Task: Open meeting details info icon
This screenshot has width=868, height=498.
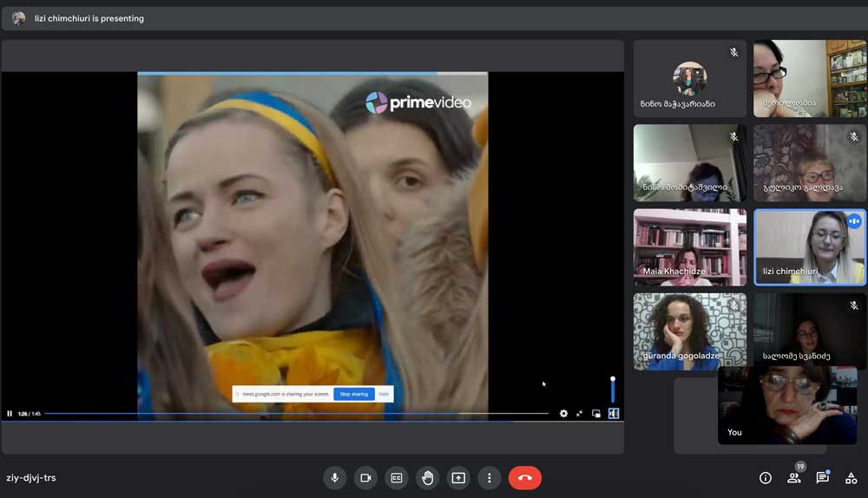Action: coord(766,478)
